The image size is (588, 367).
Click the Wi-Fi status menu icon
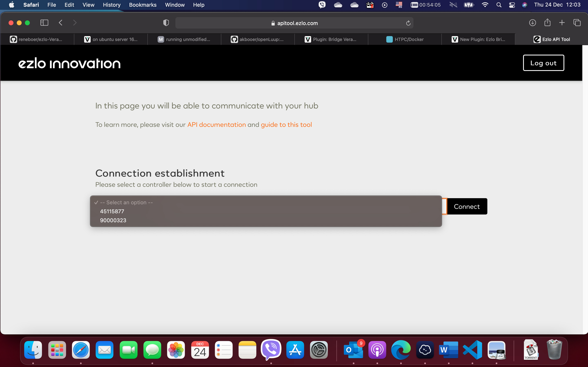[x=485, y=5]
